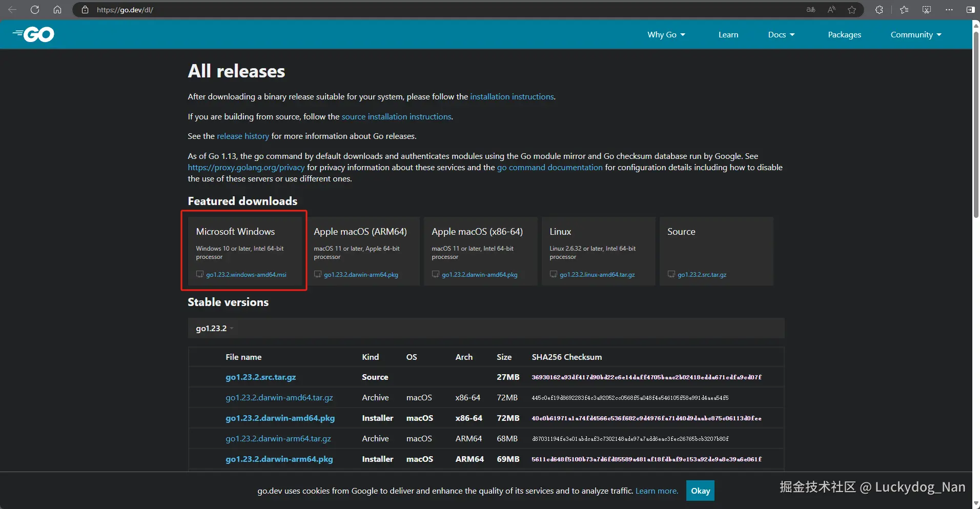The height and width of the screenshot is (509, 980).
Task: Download go1.23.2.darwin-arm64.tar.gz from the table
Action: click(278, 438)
